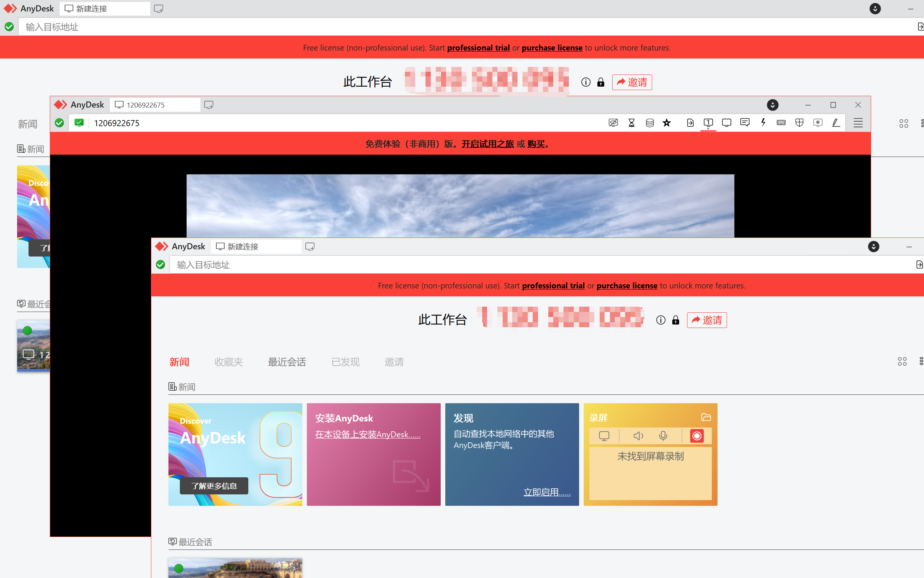Open purchase license link in front window
The height and width of the screenshot is (578, 924).
point(627,285)
